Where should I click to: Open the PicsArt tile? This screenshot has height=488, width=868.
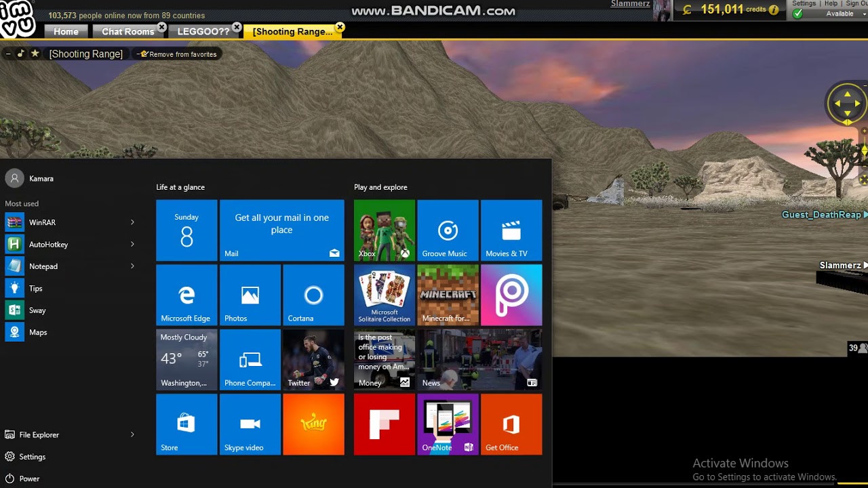[511, 296]
